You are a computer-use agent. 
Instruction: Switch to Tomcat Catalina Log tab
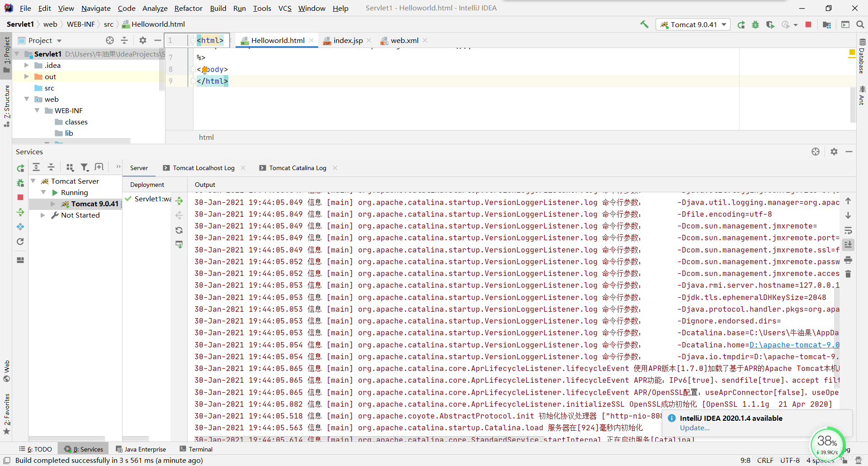(x=297, y=168)
